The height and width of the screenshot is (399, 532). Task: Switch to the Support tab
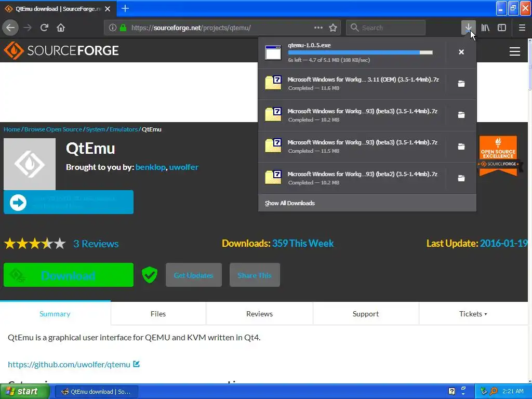pos(366,314)
